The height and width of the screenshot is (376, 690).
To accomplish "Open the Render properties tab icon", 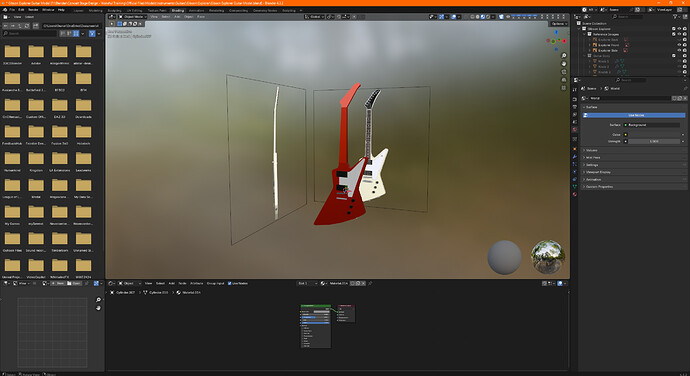I will click(x=575, y=99).
